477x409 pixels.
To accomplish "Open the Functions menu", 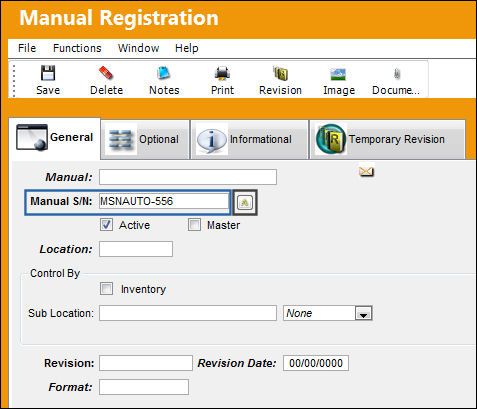I will click(77, 48).
